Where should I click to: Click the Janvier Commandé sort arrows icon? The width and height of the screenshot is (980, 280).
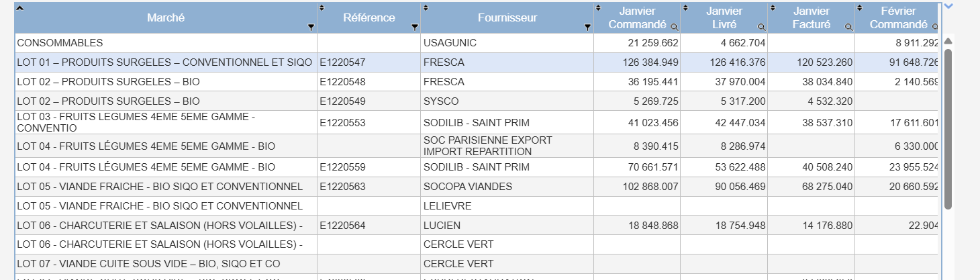coord(598,8)
